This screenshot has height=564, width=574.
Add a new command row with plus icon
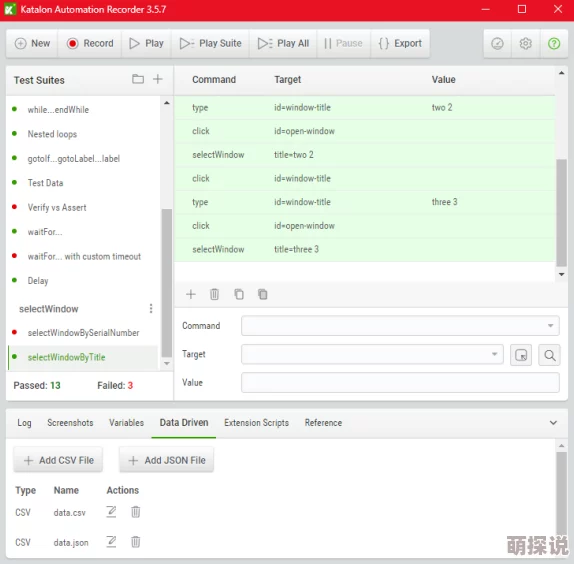tap(191, 294)
